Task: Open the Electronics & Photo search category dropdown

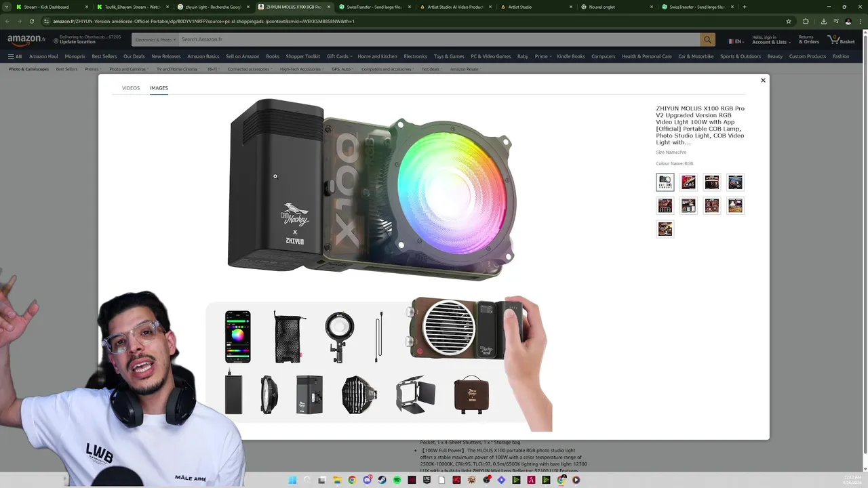Action: pos(155,40)
